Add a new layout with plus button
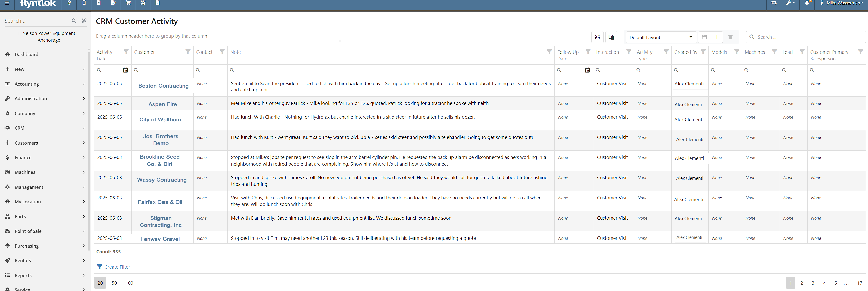Viewport: 868px width, 291px height. (717, 37)
